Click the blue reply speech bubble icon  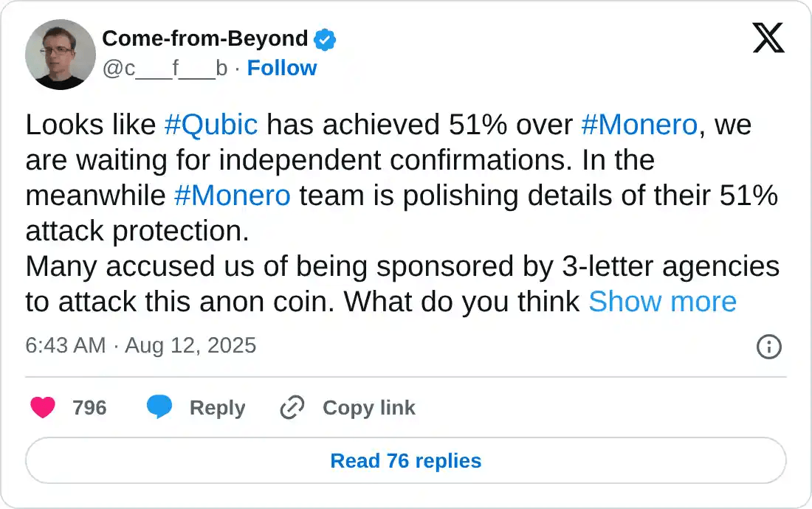[x=159, y=407]
